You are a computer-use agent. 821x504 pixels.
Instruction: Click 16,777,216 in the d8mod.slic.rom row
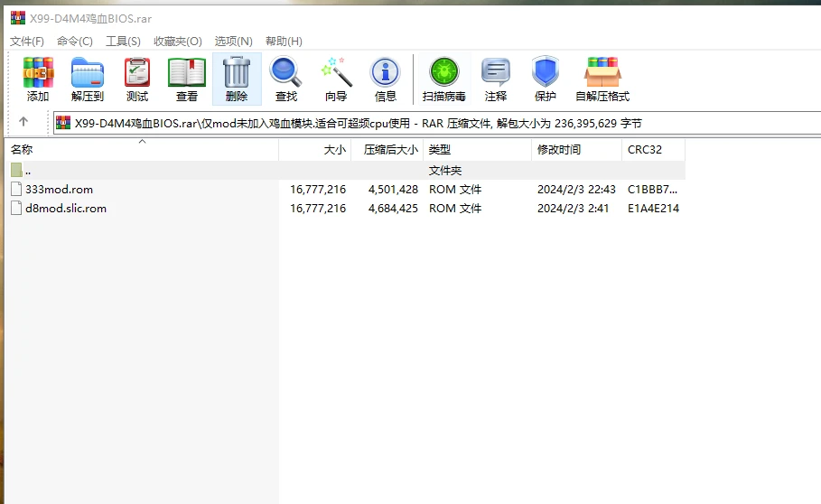(318, 209)
